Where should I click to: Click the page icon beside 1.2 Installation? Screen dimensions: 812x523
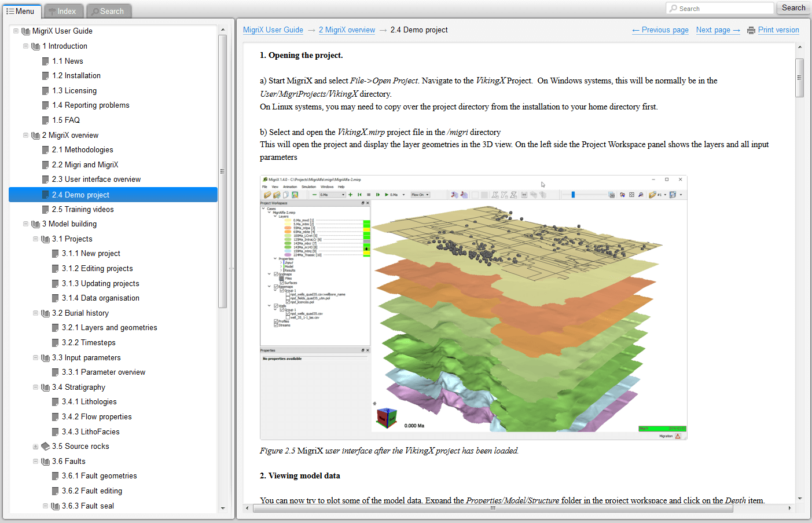coord(45,76)
